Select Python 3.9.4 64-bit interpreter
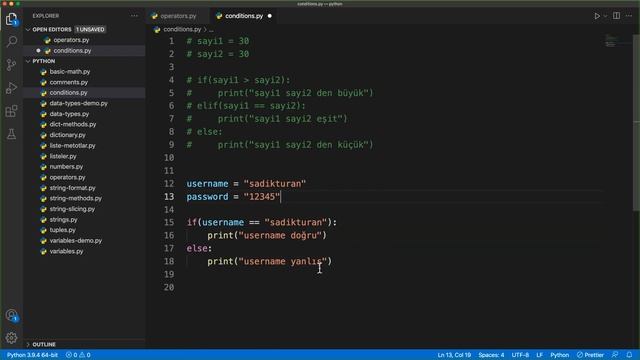This screenshot has width=640, height=360. (x=32, y=355)
